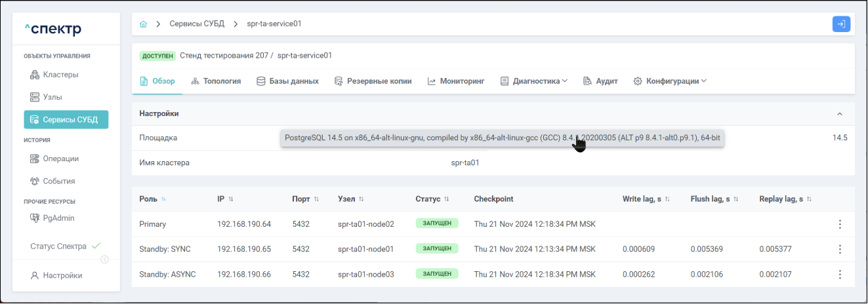Open kebab menu for Standby: ASYNC row
The width and height of the screenshot is (868, 304).
coord(840,275)
